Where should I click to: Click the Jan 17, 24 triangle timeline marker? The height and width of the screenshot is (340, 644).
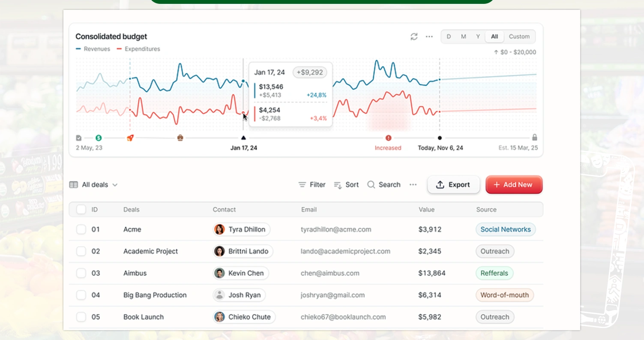coord(243,138)
